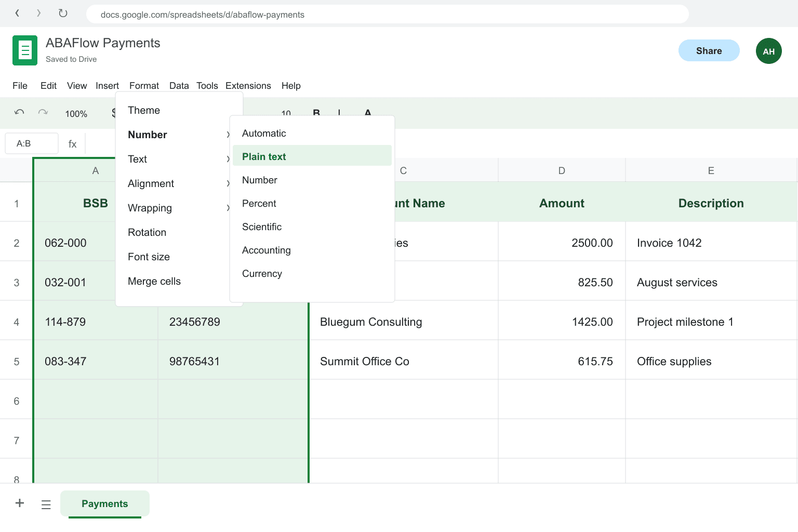Open the font size 10 selector

286,113
